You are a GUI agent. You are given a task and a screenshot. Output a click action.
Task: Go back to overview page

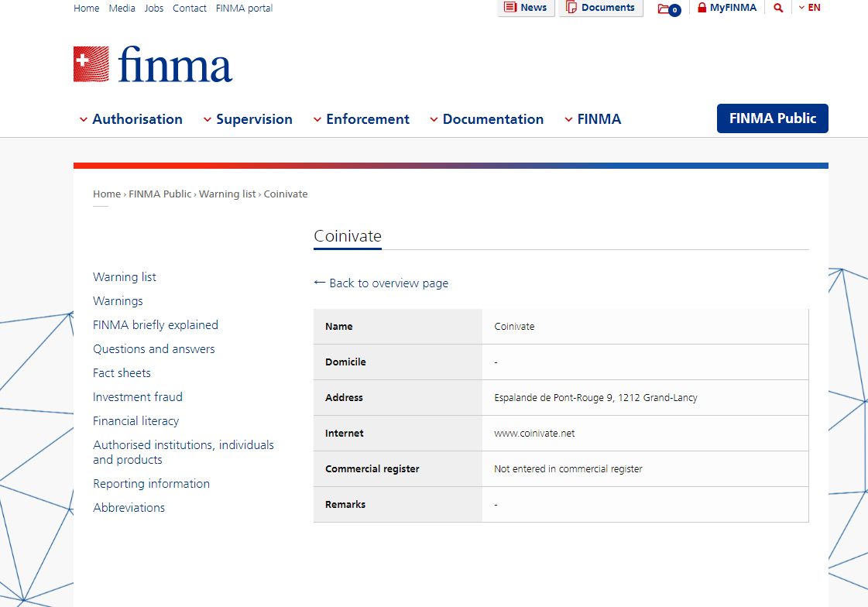point(381,283)
